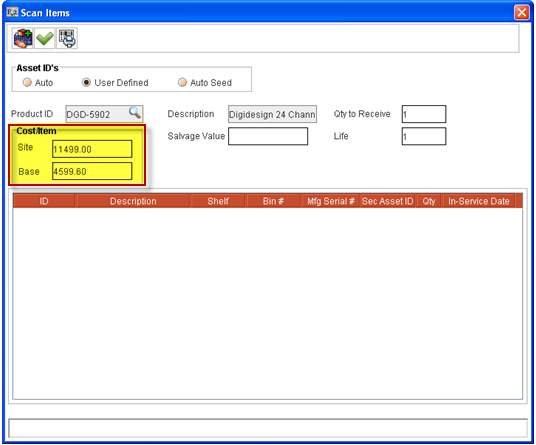Click the Qty to Receive label
This screenshot has height=445, width=536.
pyautogui.click(x=362, y=114)
